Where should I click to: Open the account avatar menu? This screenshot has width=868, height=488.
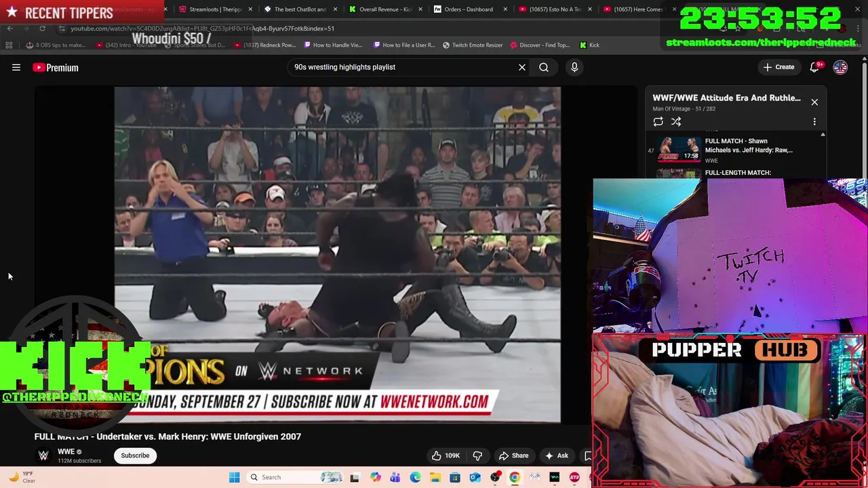coord(840,67)
